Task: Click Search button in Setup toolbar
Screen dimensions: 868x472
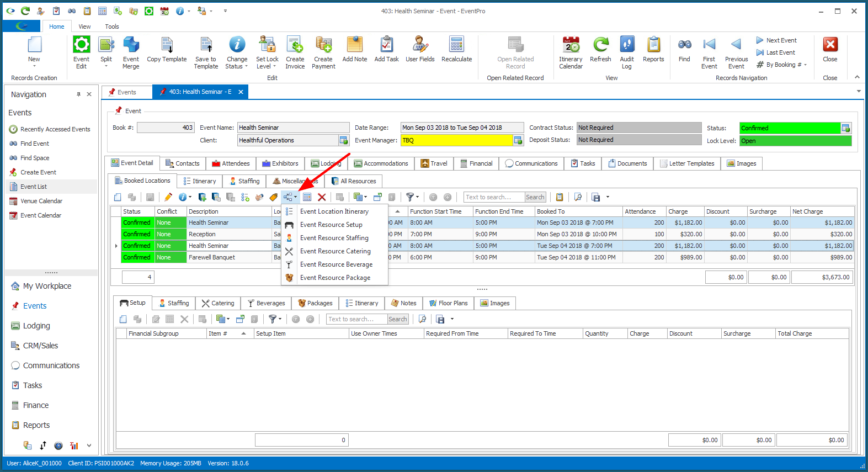Action: [397, 319]
